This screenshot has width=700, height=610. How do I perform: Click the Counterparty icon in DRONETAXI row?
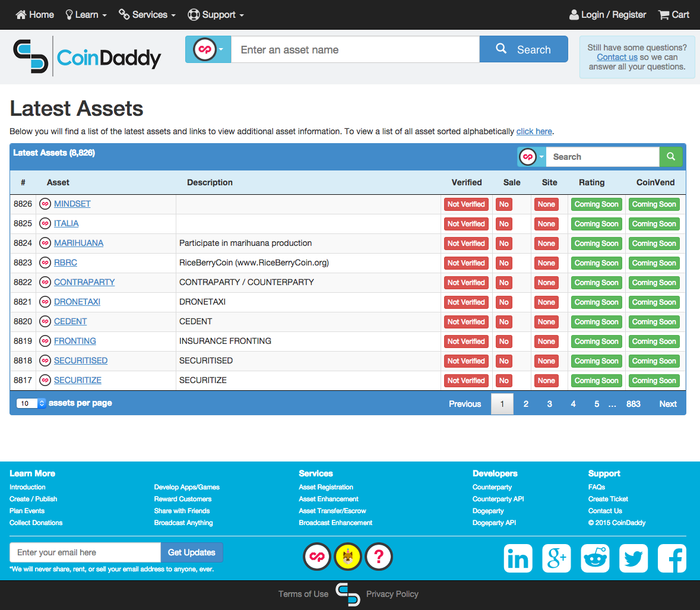click(x=45, y=302)
